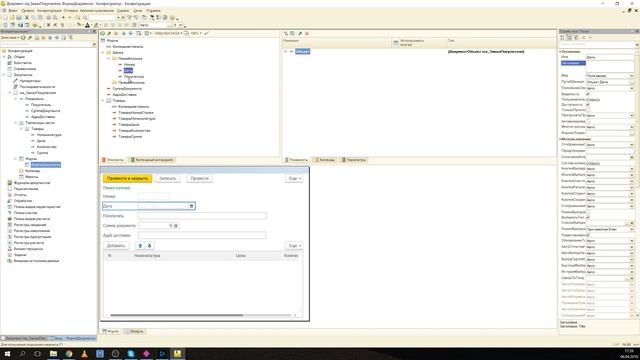Toggle the ТолькоПросмотр checkbox in properties
640x360 pixels.
click(x=588, y=110)
